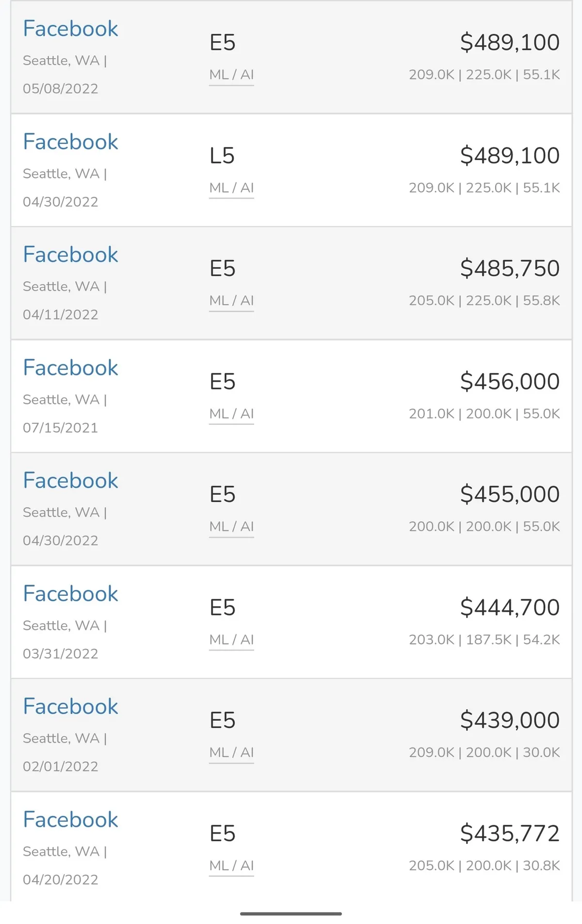Tap the $435,772 total compensation value

point(510,834)
